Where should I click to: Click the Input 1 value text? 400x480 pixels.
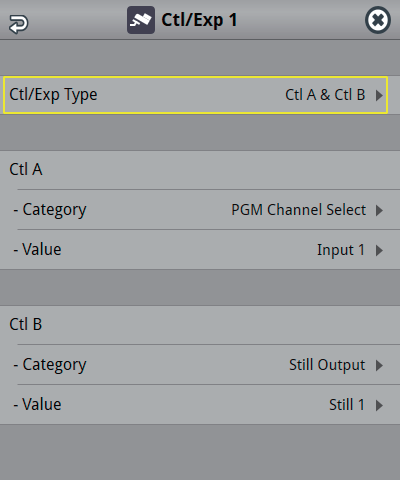coord(341,250)
